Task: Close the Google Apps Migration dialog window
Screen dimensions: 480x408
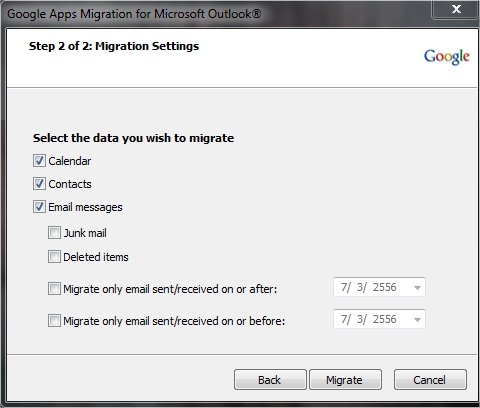Action: 456,9
